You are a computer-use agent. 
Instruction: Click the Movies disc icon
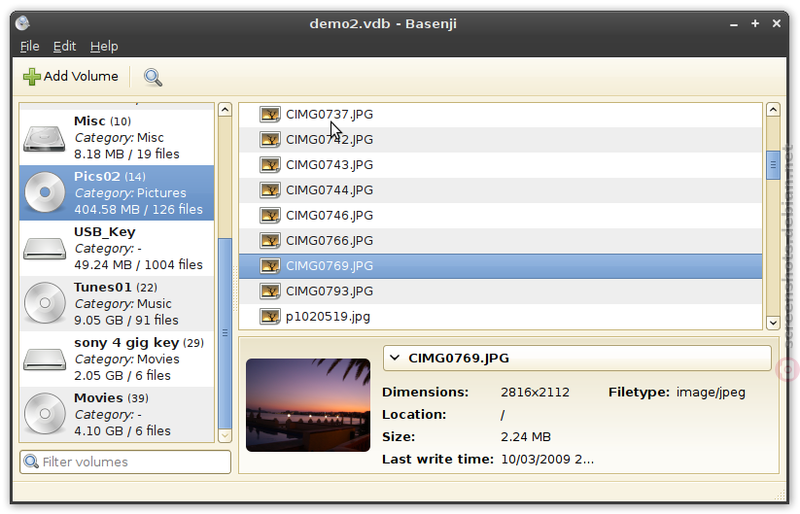click(45, 414)
